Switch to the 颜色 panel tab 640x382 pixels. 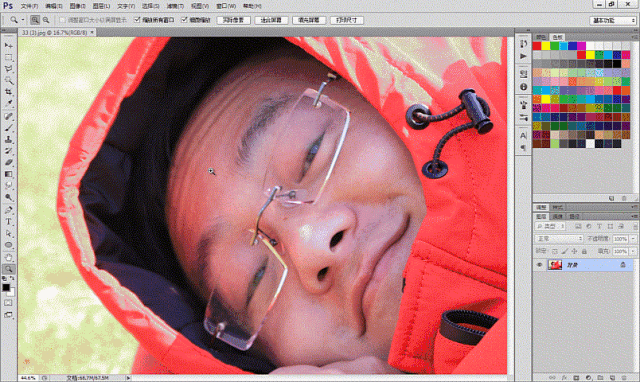point(541,37)
